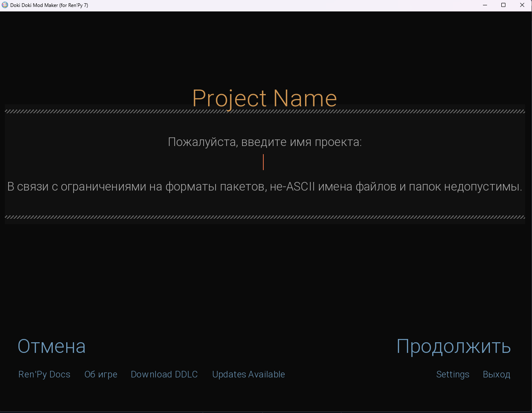
Task: Click the lower hatched divider line
Action: pos(265,217)
